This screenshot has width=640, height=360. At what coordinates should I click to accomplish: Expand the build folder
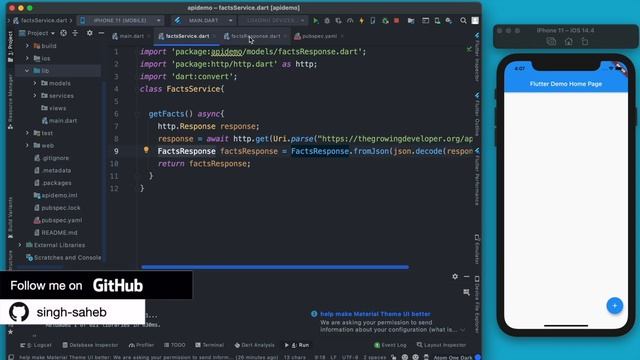[27, 46]
